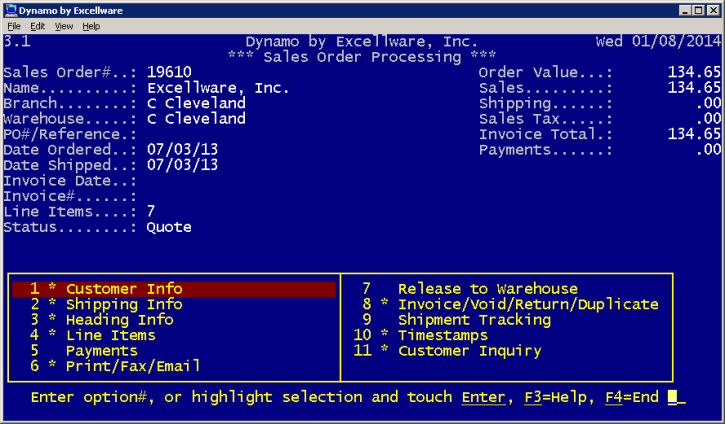
Task: Click the date Wed 01/08/2014
Action: (x=658, y=42)
